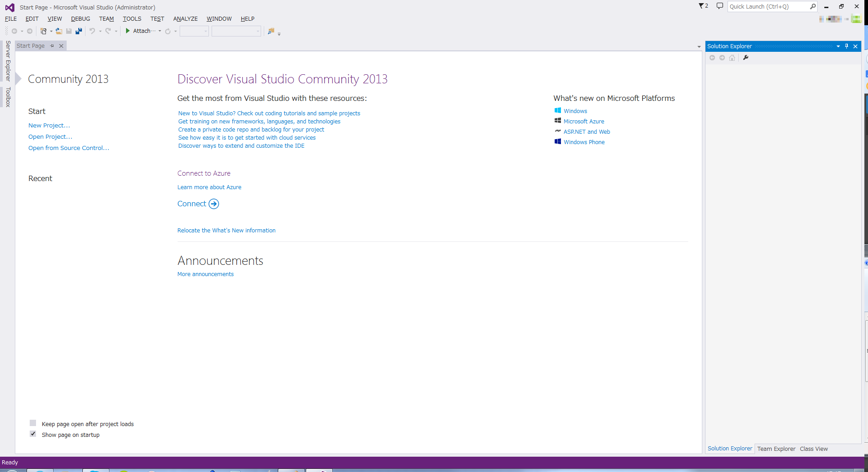Screen dimensions: 868x472
Task: Click the Quick Launch magnifier icon
Action: pyautogui.click(x=813, y=6)
